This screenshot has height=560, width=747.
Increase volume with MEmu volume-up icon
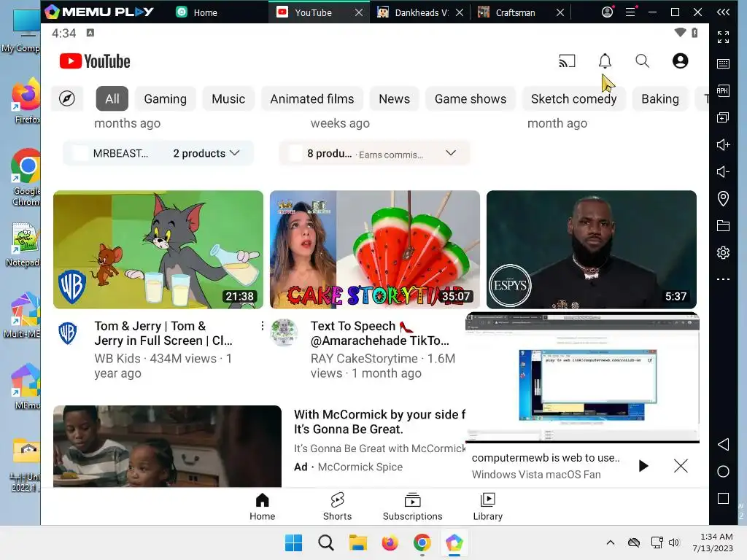(x=723, y=144)
